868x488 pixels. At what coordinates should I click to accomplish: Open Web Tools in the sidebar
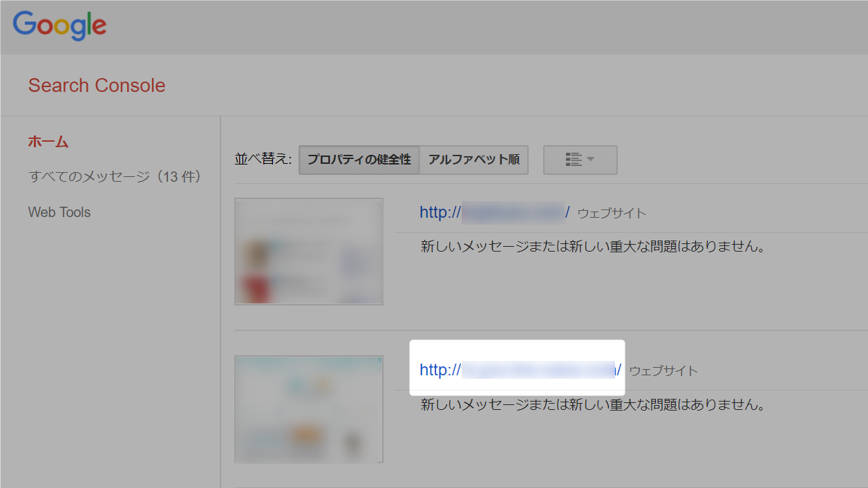pos(59,212)
